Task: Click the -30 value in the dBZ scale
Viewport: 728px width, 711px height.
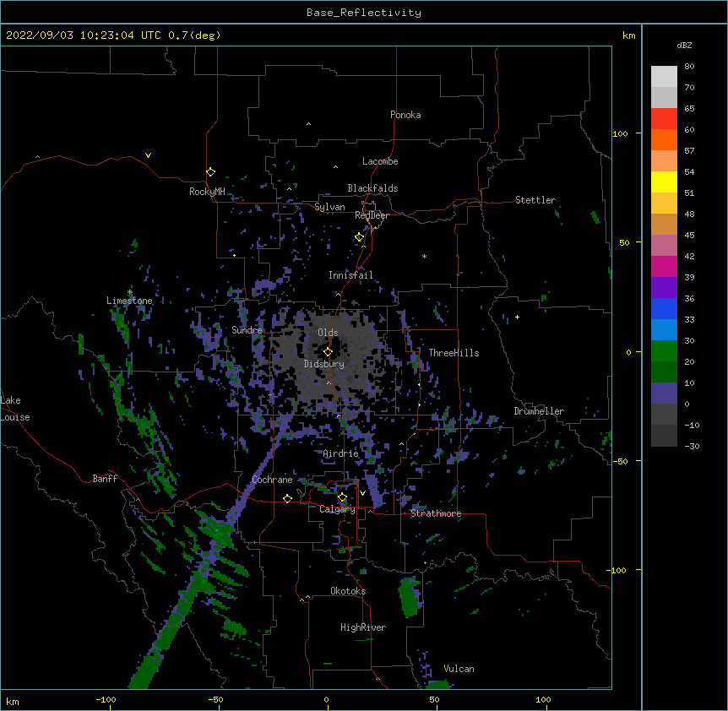Action: [x=692, y=446]
